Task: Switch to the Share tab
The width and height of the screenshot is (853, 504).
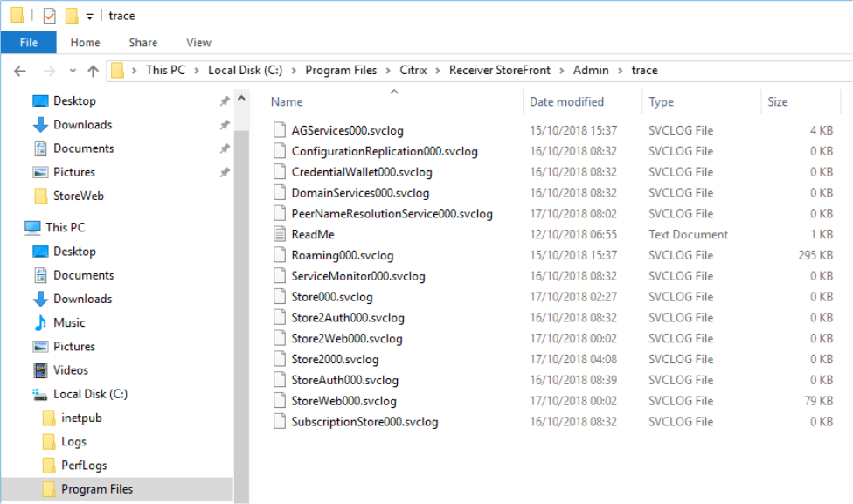Action: [142, 42]
